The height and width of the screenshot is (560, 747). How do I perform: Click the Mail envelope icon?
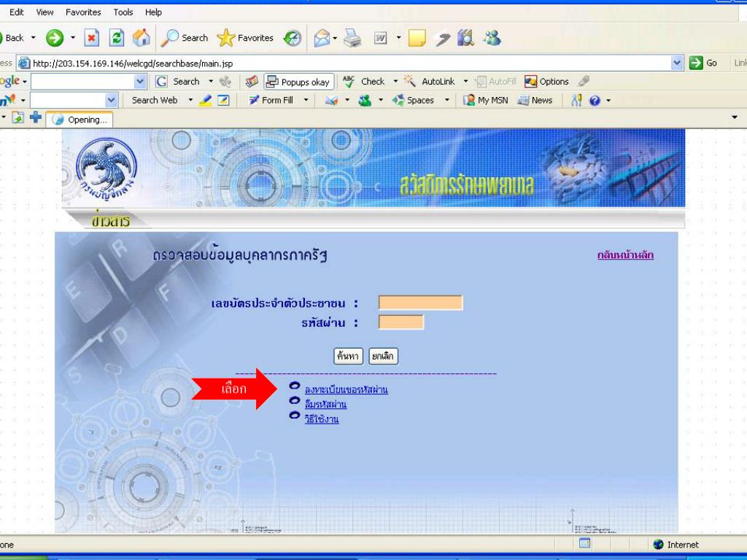click(x=322, y=38)
